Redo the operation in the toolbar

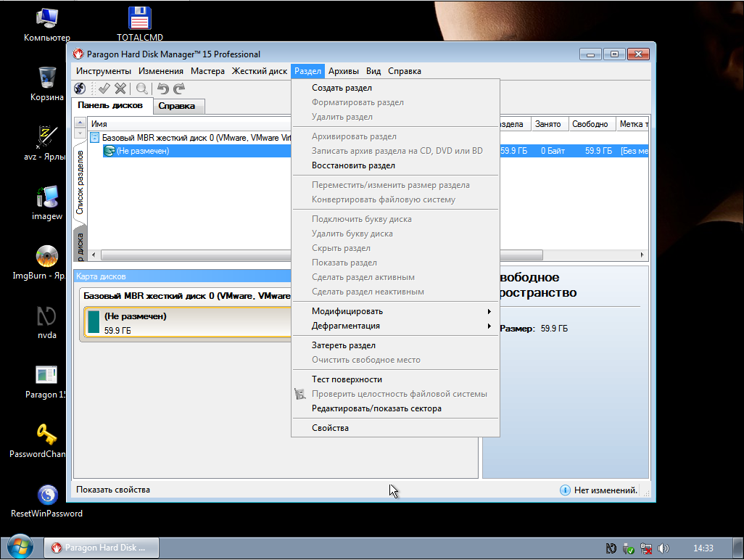tap(179, 88)
